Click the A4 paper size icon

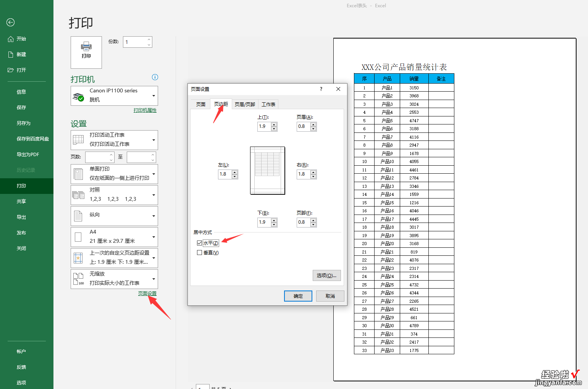tap(78, 237)
